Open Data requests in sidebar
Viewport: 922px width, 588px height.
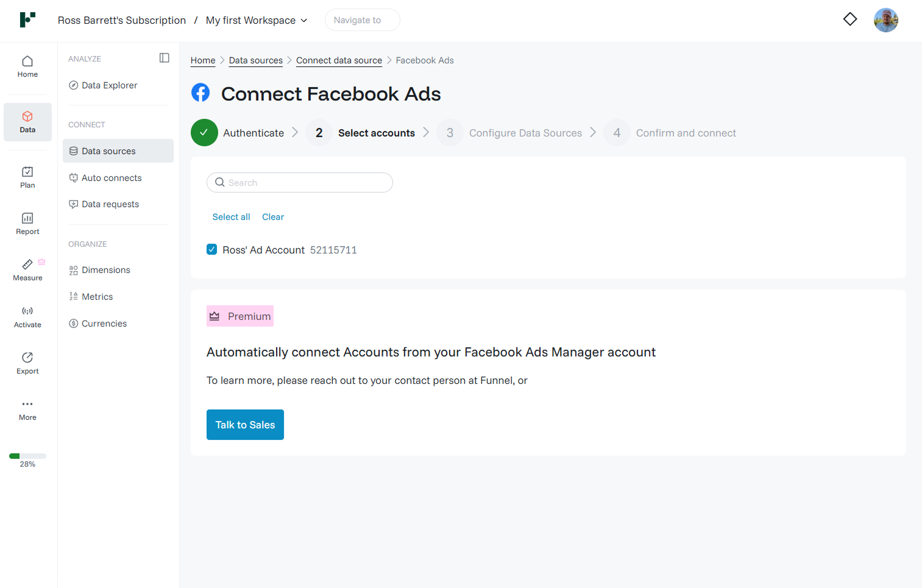pos(118,204)
